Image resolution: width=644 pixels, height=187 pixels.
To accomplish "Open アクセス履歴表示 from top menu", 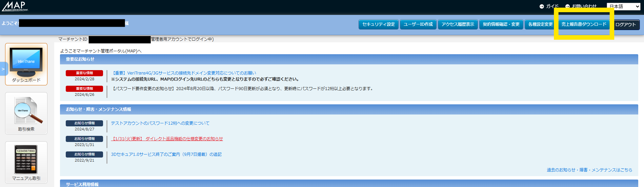I will pyautogui.click(x=458, y=24).
